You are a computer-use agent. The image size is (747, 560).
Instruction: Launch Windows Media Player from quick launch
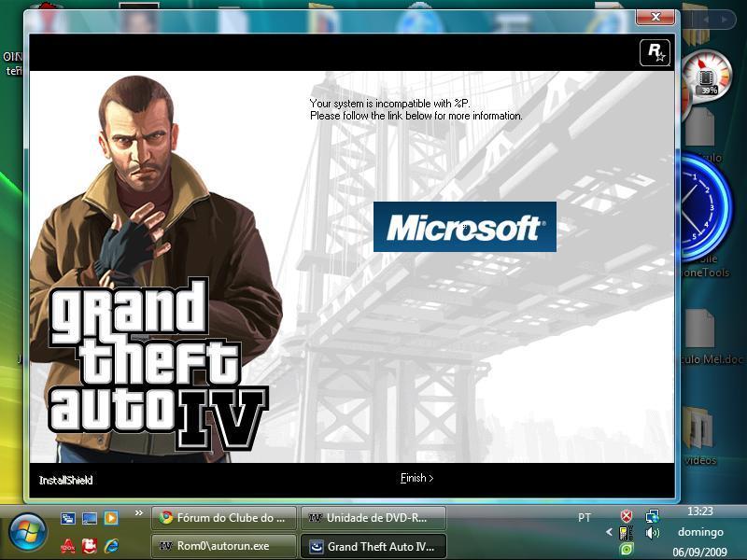coord(111,518)
